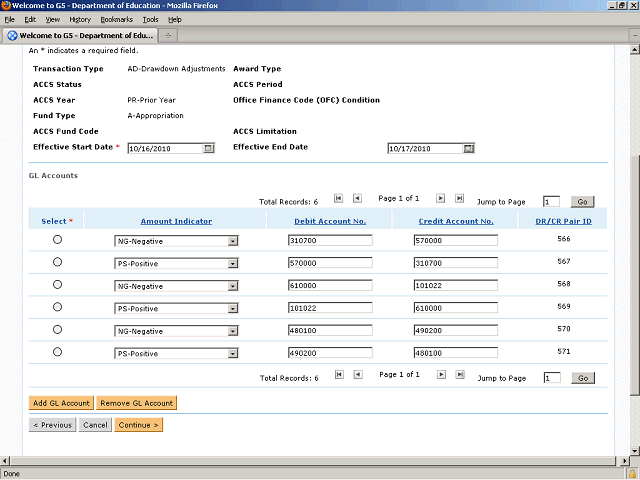
Task: Expand Amount Indicator dropdown for pair 566
Action: tap(233, 241)
